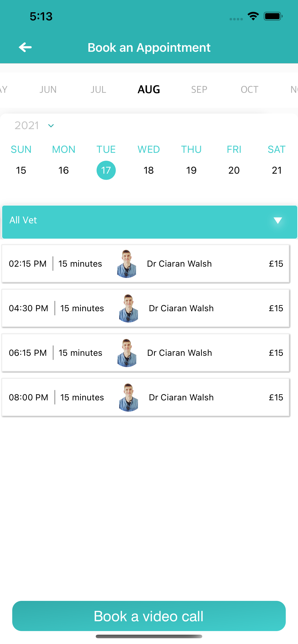298x644 pixels.
Task: Tap the back arrow icon
Action: (25, 47)
